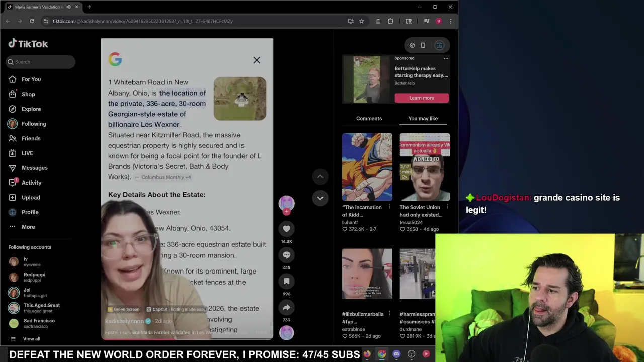Screen dimensions: 644x362
Task: Click the BetterHelp Learn more button
Action: click(x=422, y=98)
